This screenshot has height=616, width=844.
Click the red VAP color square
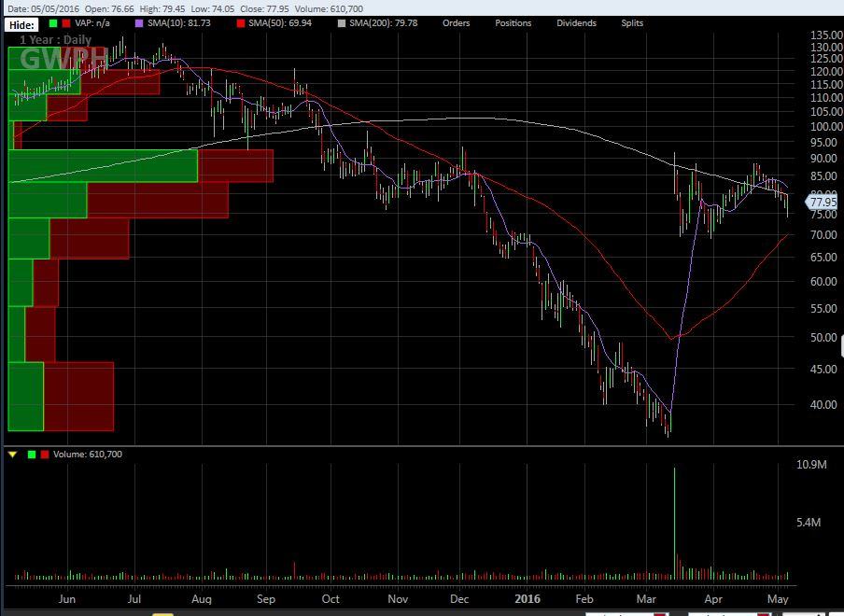click(x=66, y=23)
